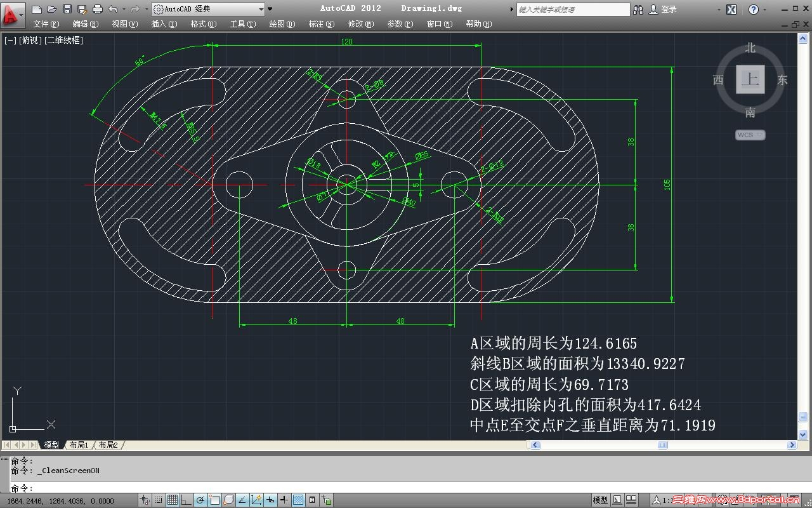Open the redo history dropdown arrow
812x508 pixels.
[145, 9]
